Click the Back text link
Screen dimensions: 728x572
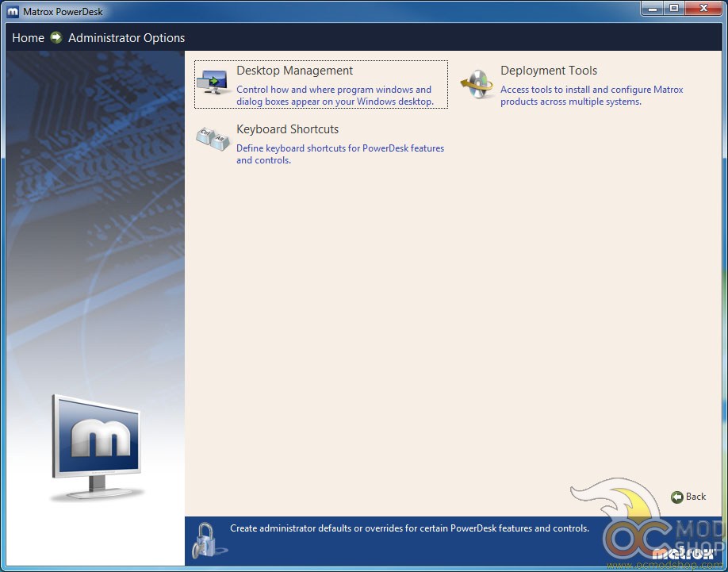[x=696, y=497]
